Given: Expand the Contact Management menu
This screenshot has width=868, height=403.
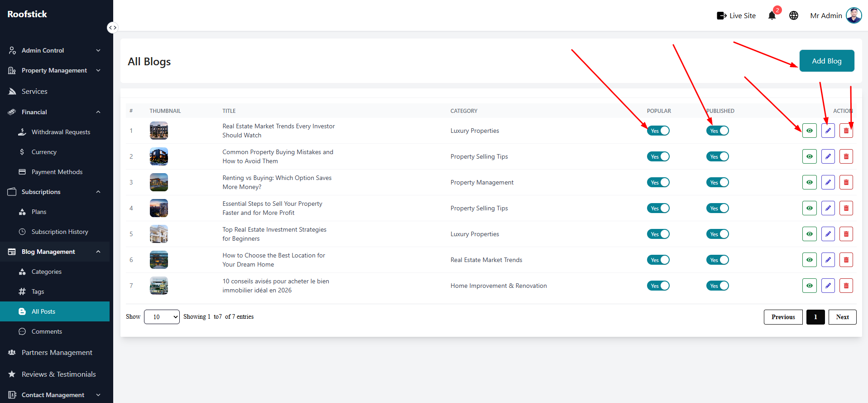Looking at the screenshot, I should (55, 395).
